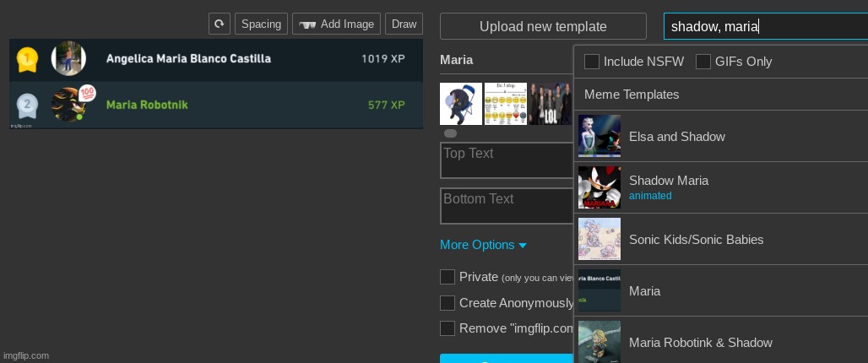This screenshot has height=363, width=868.
Task: Select the emoji chart template thumbnail
Action: [x=506, y=104]
